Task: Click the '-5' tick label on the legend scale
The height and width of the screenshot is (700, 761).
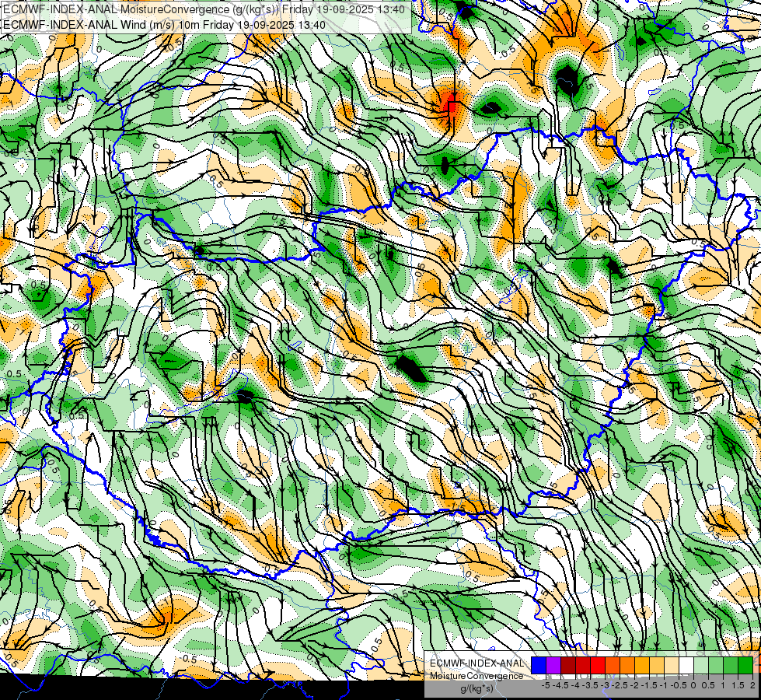Action: (x=546, y=685)
